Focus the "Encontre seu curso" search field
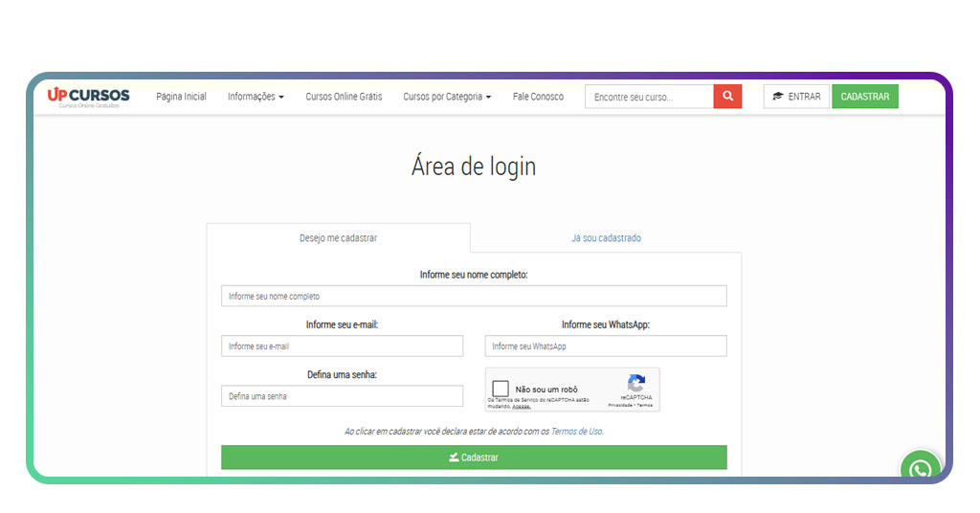This screenshot has width=980, height=513. pyautogui.click(x=649, y=97)
